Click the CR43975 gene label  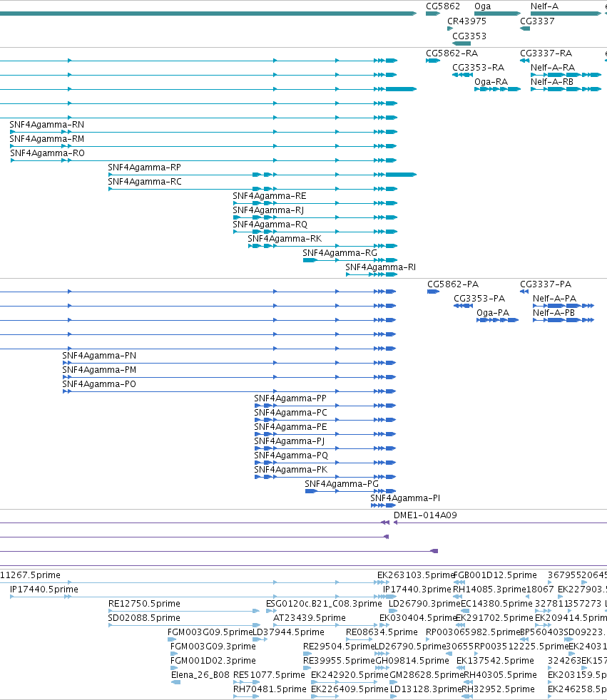pyautogui.click(x=466, y=21)
